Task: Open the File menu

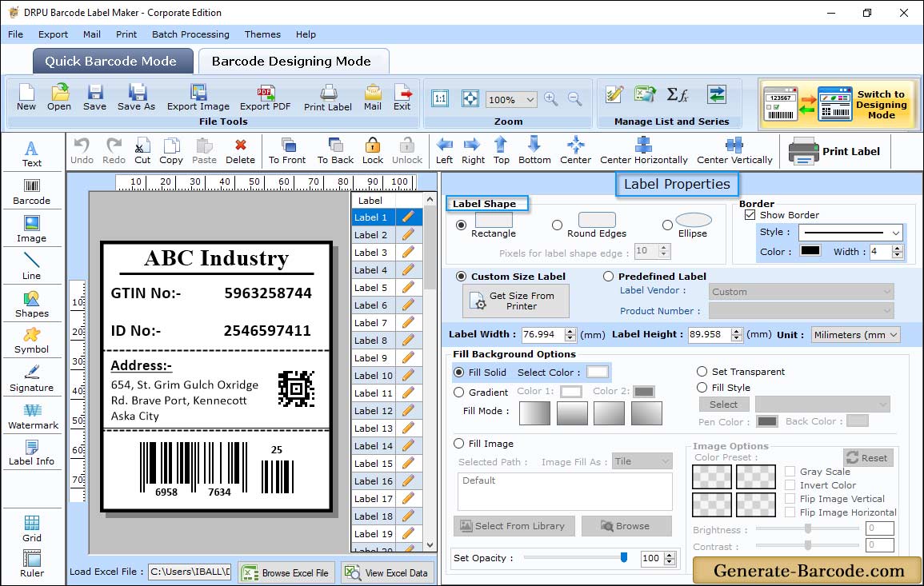Action: point(15,34)
